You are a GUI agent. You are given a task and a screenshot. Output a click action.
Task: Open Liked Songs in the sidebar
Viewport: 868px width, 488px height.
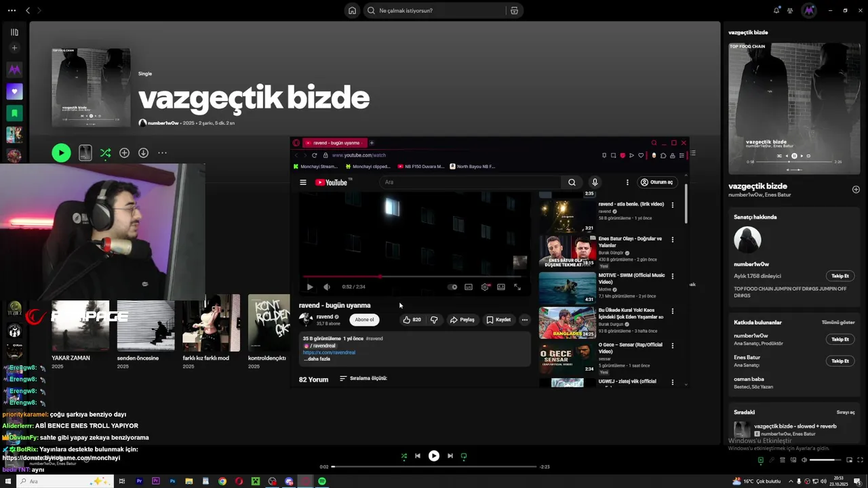(x=14, y=91)
